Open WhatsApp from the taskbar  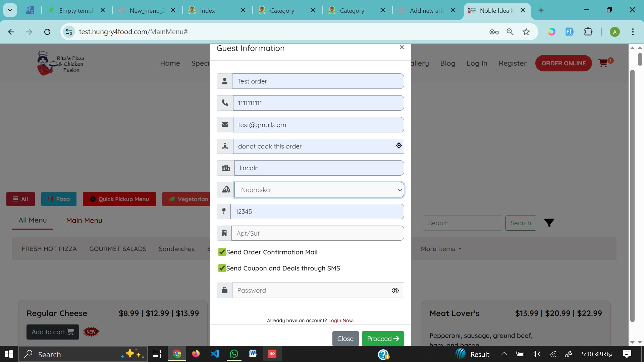(234, 354)
